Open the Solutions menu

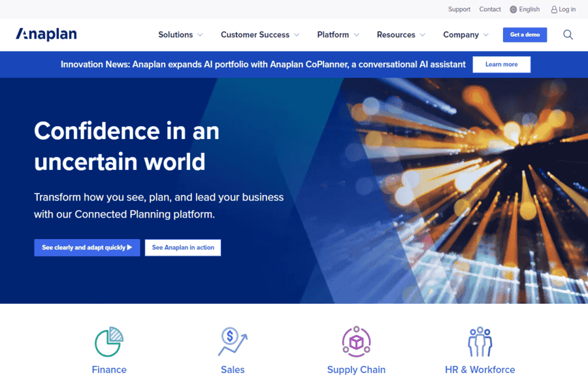pyautogui.click(x=176, y=35)
